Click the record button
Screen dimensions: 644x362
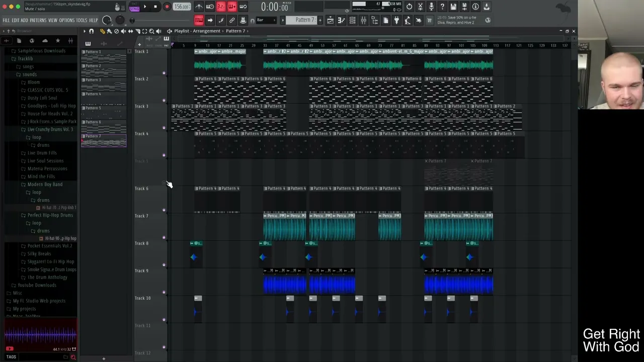click(167, 7)
